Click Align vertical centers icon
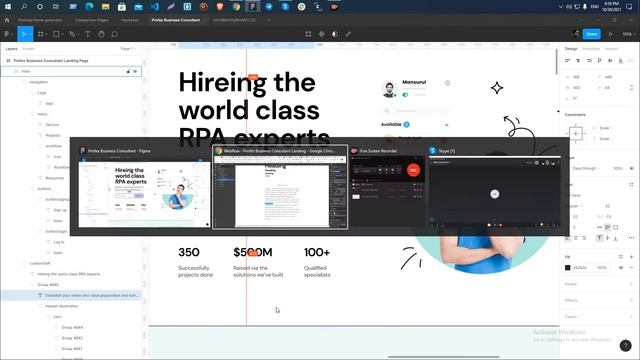Screen dimensions: 640x360 click(x=610, y=60)
